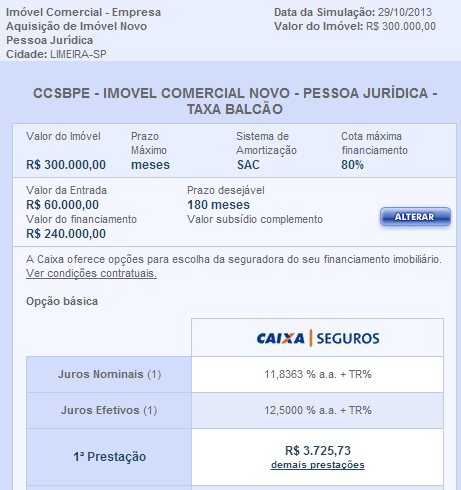461x490 pixels.
Task: Click the CCSBPE Taxa Balcão heading
Action: 235,101
